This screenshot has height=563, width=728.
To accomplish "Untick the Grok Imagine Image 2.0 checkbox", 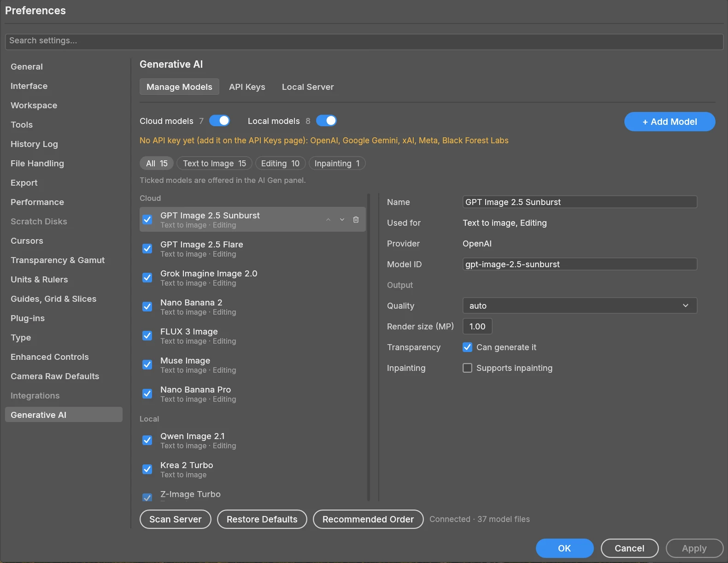I will (x=147, y=278).
